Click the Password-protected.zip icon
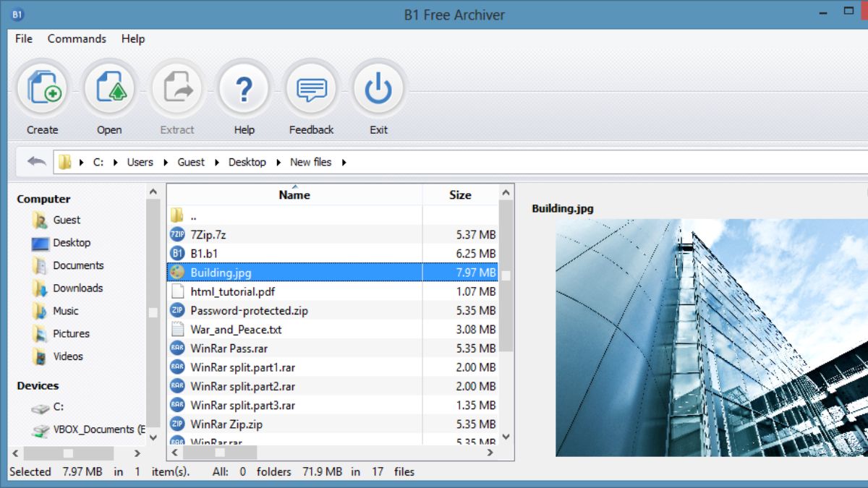 point(177,310)
